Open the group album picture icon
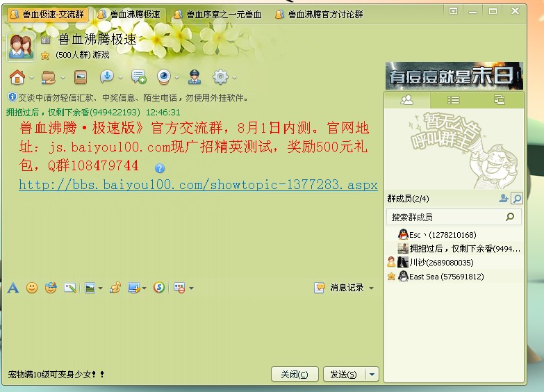 81,77
